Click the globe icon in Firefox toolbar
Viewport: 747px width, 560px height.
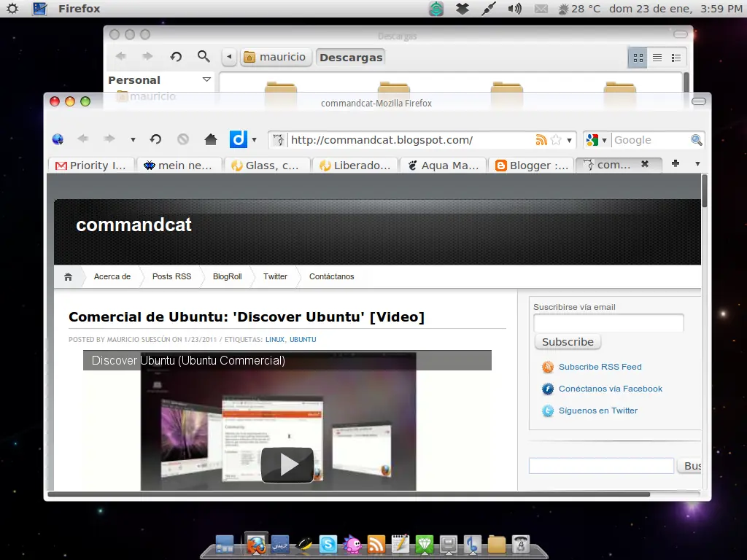coord(58,139)
